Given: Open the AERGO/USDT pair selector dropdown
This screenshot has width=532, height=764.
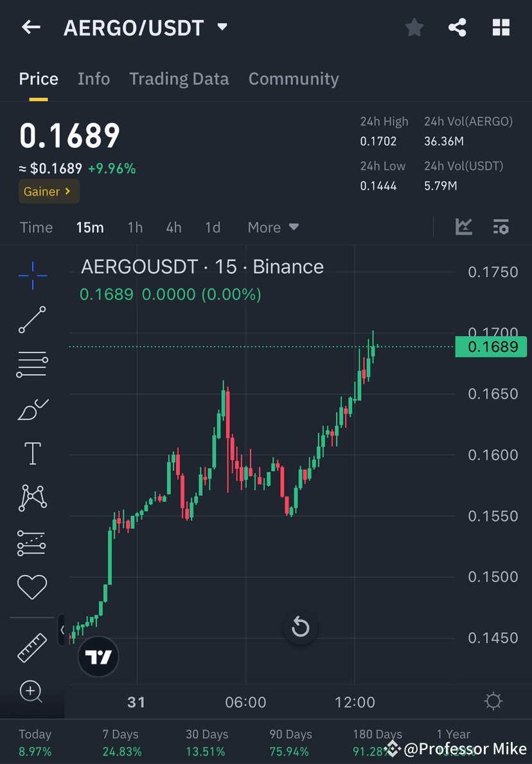Looking at the screenshot, I should pyautogui.click(x=221, y=27).
